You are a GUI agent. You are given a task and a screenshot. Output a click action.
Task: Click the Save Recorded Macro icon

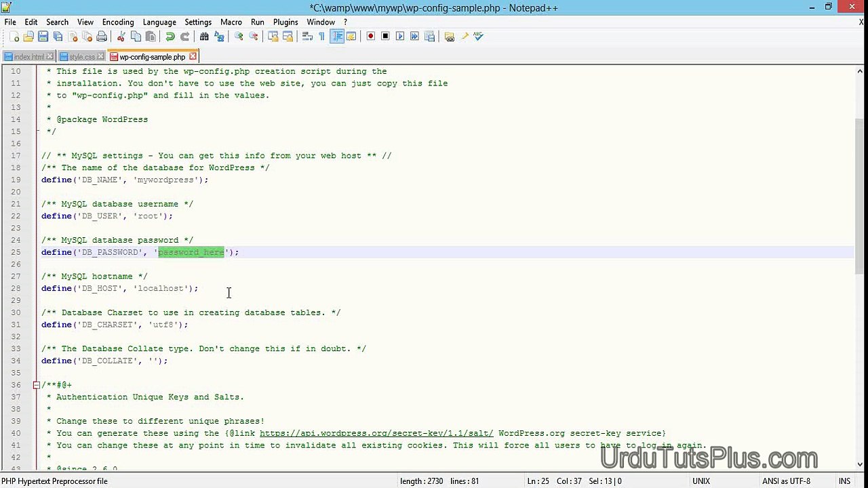[x=429, y=36]
